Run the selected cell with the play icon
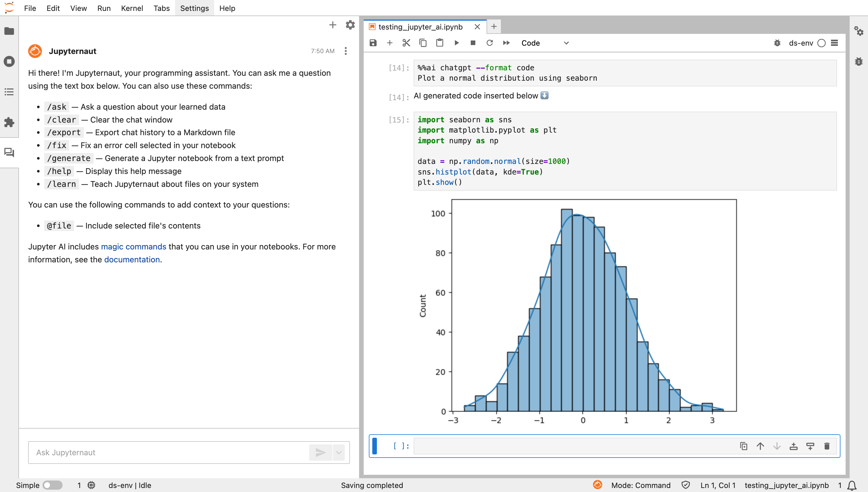This screenshot has height=492, width=868. [456, 43]
